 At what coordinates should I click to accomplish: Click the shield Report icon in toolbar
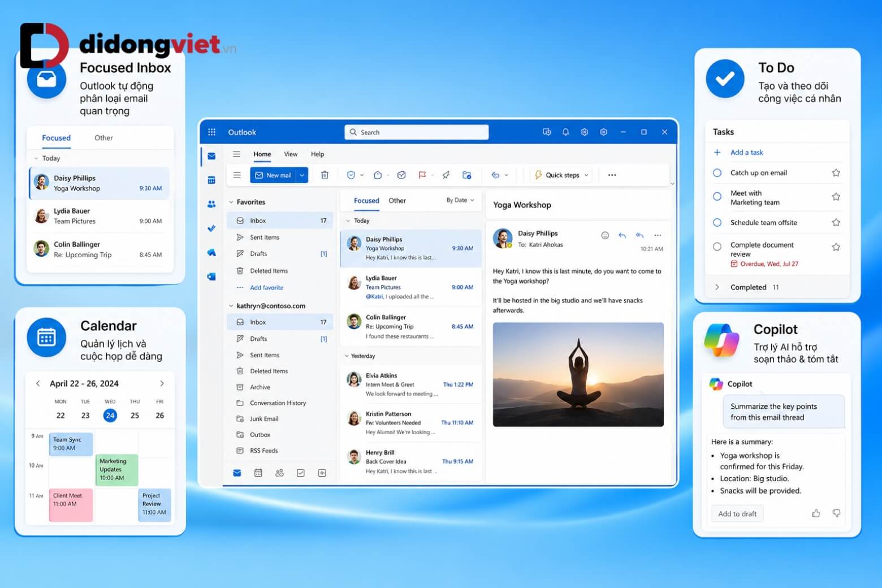pyautogui.click(x=351, y=175)
